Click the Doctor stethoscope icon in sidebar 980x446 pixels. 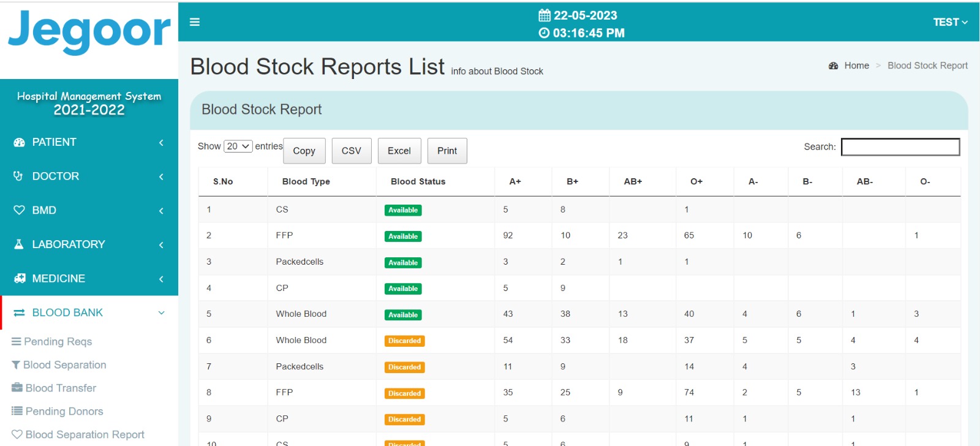tap(18, 176)
